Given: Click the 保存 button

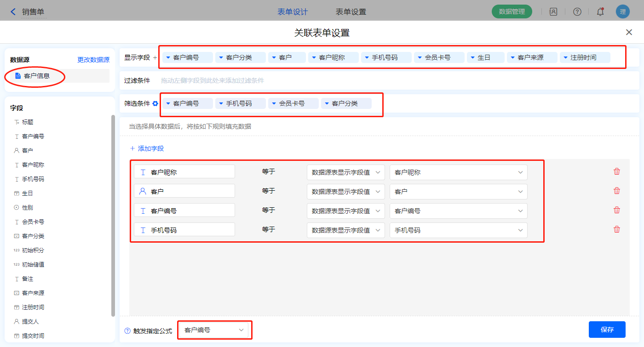Looking at the screenshot, I should coord(607,330).
